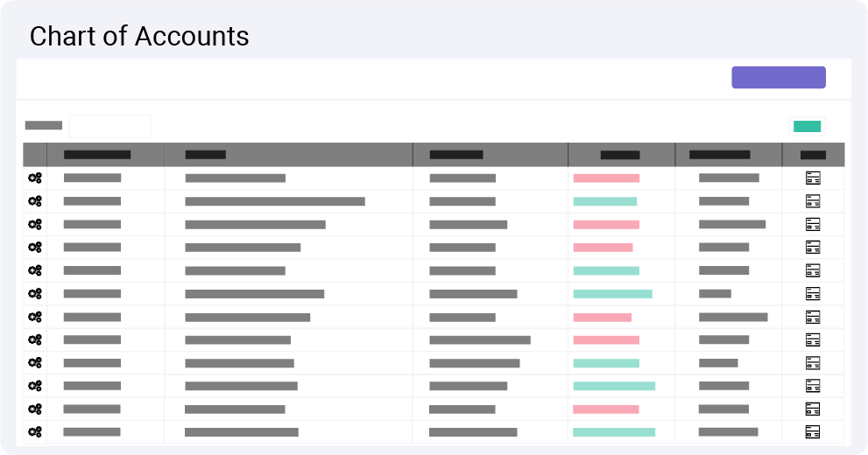The height and width of the screenshot is (455, 868).
Task: Open the gear settings icon in fifth table row
Action: (35, 270)
